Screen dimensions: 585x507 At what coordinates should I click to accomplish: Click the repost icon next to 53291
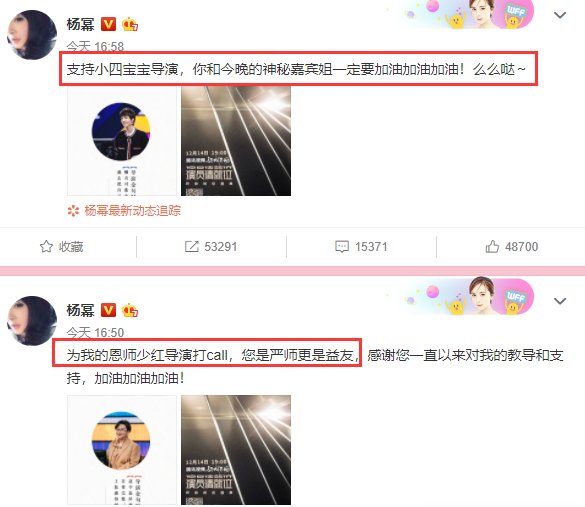tap(192, 247)
